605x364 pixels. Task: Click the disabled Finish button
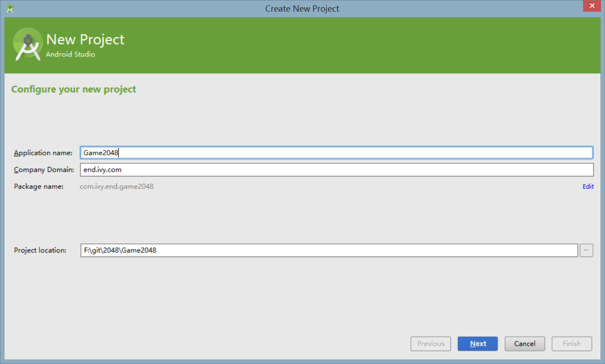coord(572,344)
